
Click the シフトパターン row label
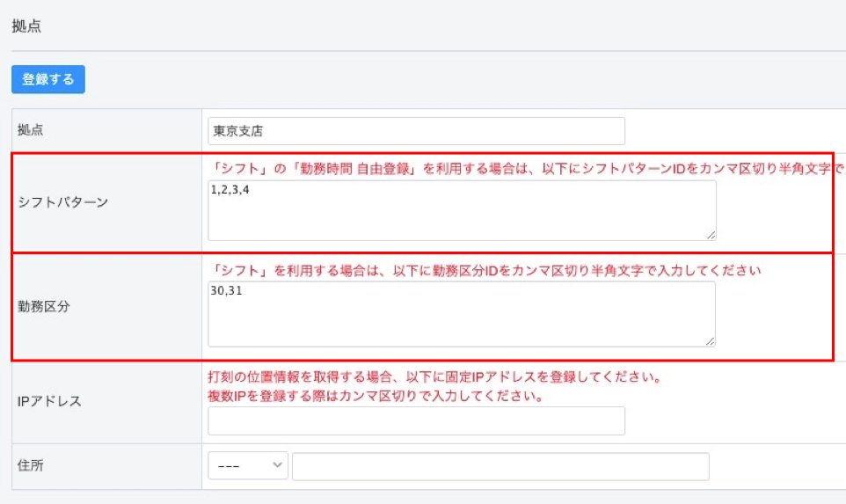63,201
